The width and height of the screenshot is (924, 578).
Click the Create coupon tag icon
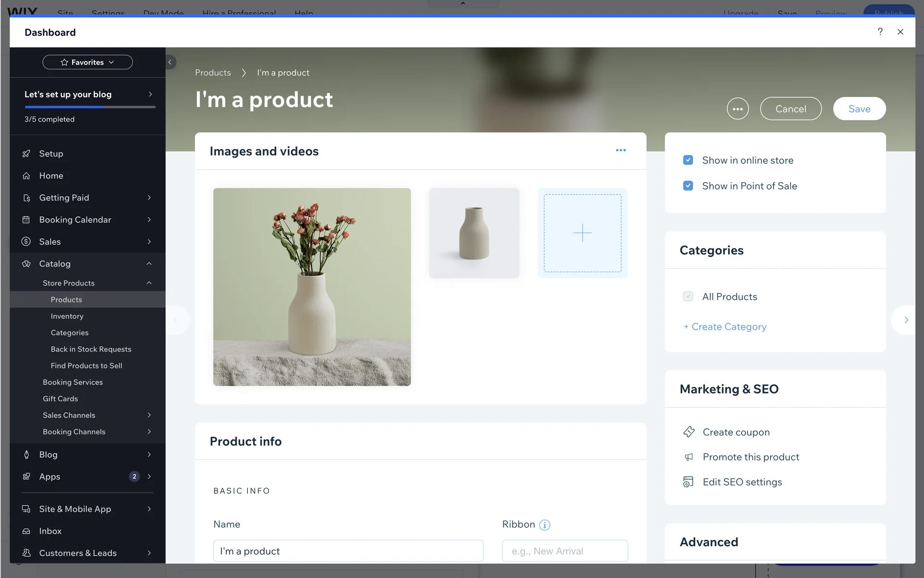[x=689, y=432]
